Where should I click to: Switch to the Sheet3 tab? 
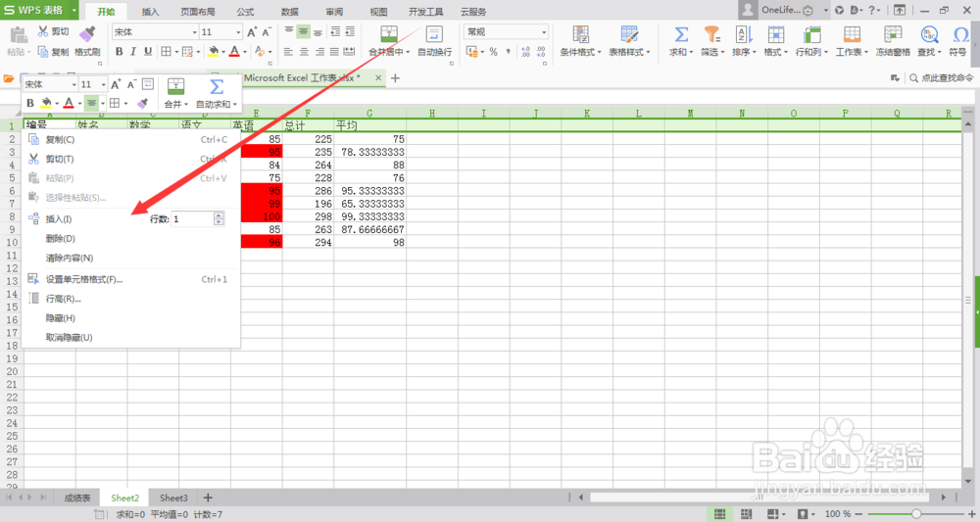pyautogui.click(x=173, y=498)
